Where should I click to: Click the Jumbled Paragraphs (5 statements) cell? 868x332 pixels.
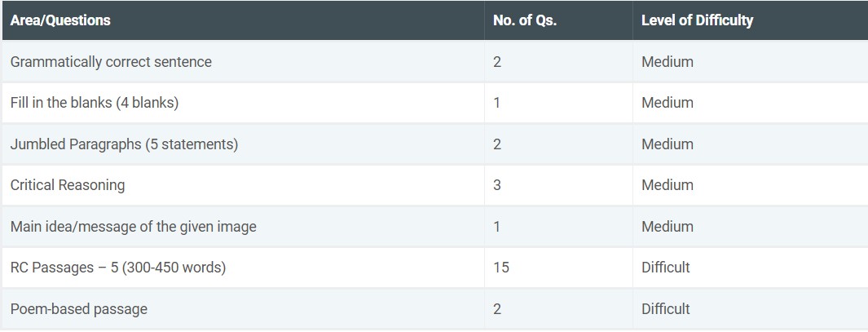[x=124, y=144]
